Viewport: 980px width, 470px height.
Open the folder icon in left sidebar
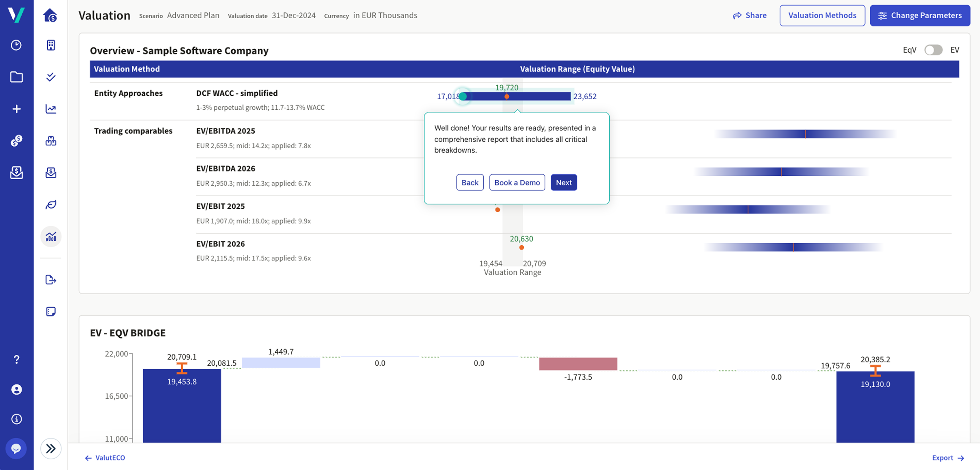click(x=16, y=77)
